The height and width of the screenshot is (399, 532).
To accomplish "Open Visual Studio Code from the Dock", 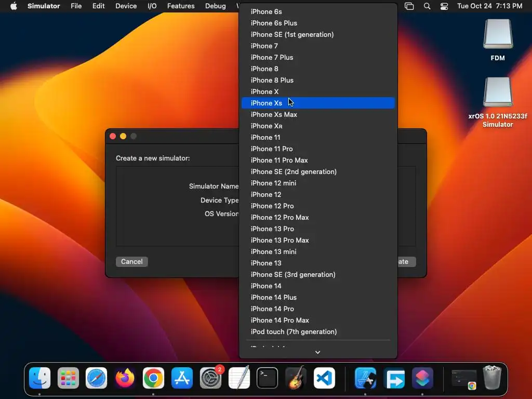I will pos(324,378).
